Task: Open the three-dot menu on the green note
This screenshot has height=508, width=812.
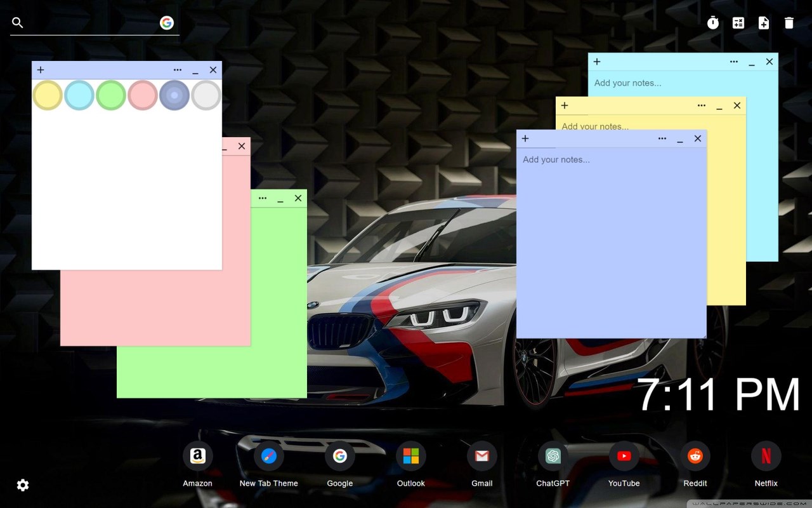Action: click(x=263, y=198)
